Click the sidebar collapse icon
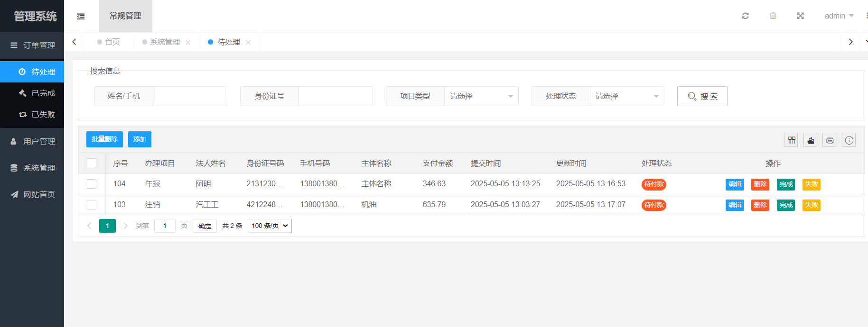 81,16
